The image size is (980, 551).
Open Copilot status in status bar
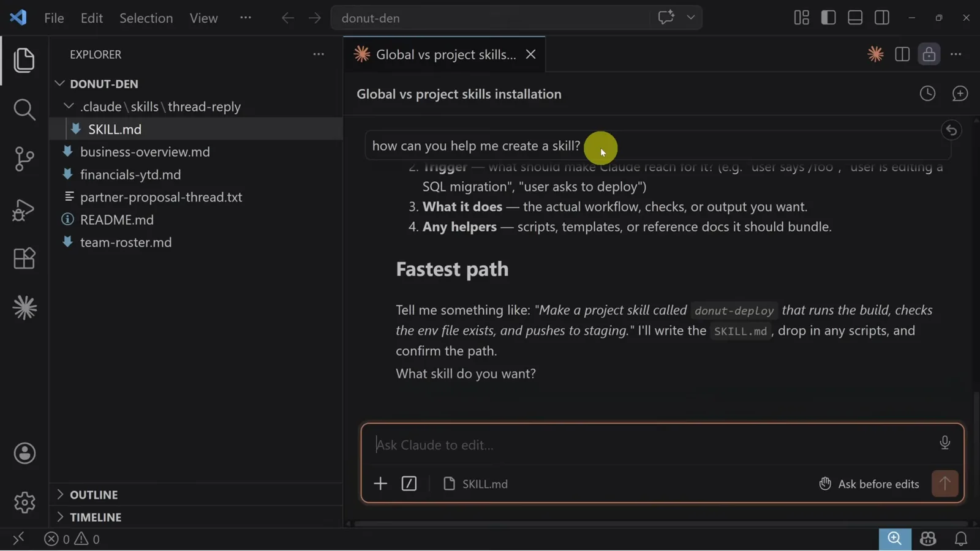click(x=928, y=539)
